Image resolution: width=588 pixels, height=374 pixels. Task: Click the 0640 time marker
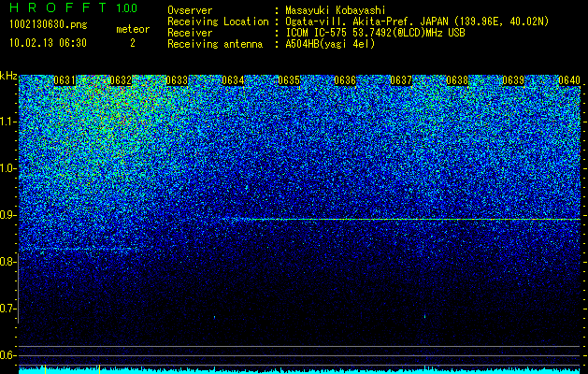click(569, 80)
